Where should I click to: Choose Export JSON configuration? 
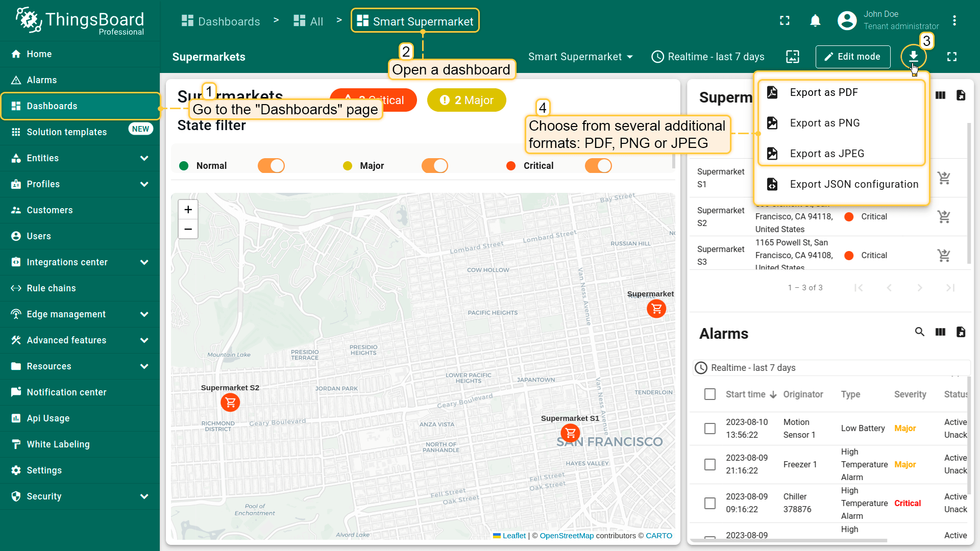(853, 184)
